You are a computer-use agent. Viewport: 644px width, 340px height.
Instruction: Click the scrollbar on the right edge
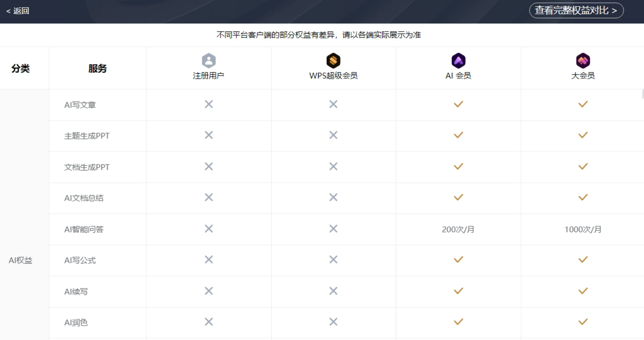pyautogui.click(x=643, y=94)
